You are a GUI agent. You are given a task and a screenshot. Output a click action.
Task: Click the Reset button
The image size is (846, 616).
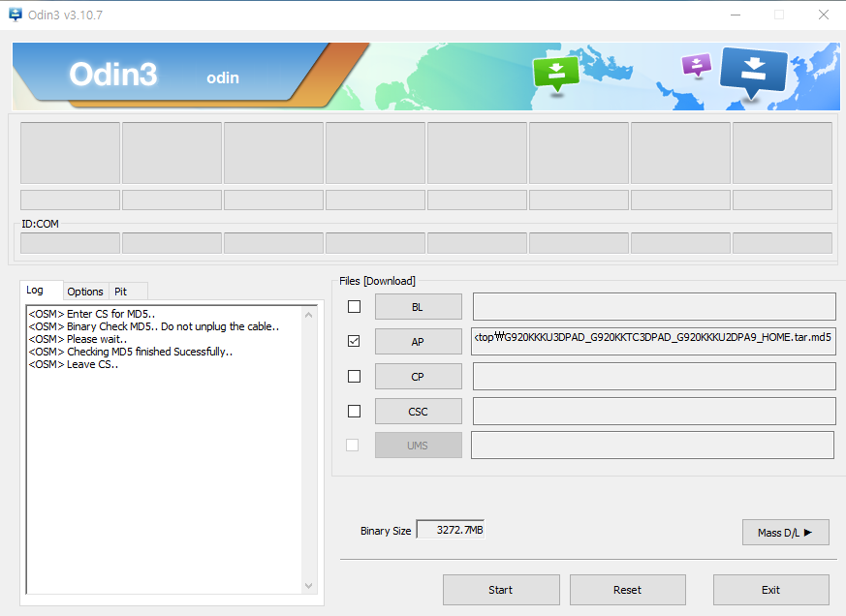pyautogui.click(x=627, y=590)
